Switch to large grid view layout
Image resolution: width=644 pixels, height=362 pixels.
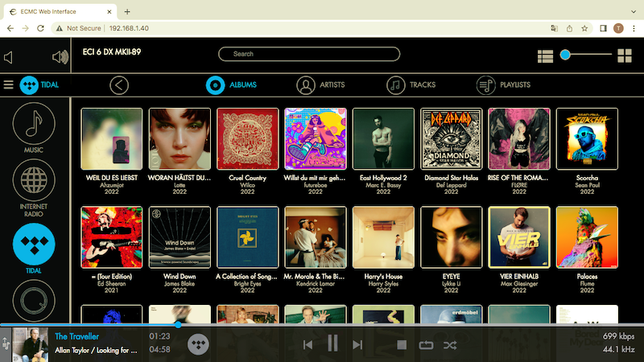[625, 56]
